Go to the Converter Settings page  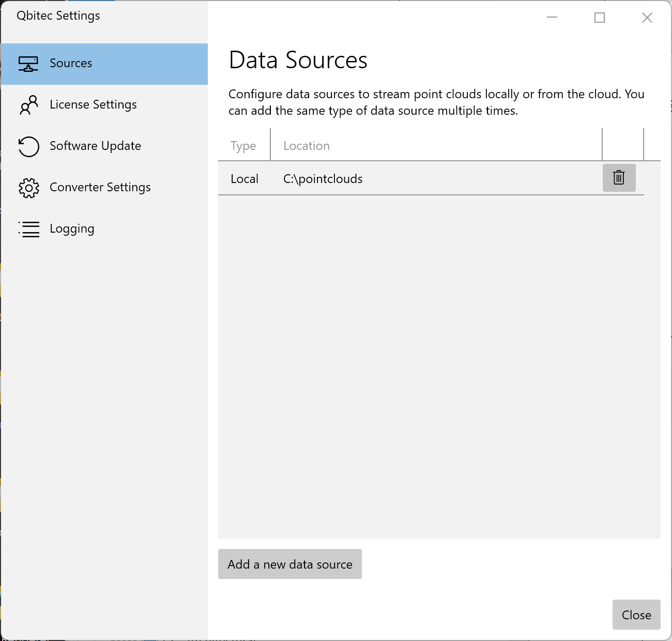[x=100, y=187]
